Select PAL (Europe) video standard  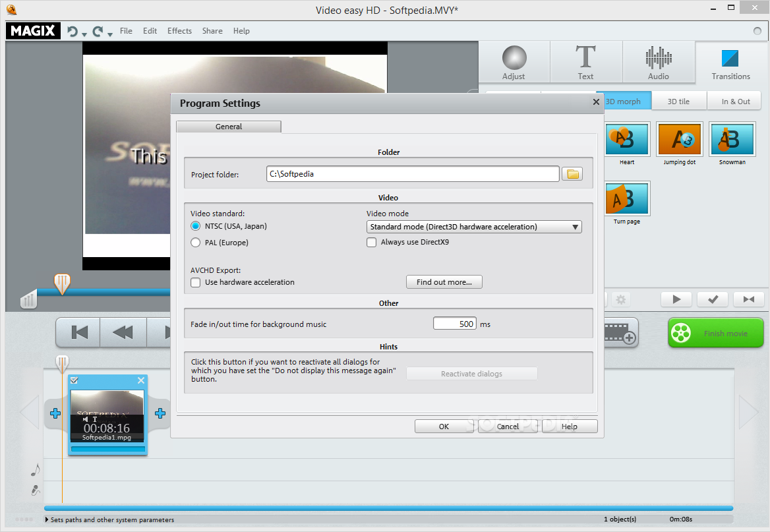point(195,242)
